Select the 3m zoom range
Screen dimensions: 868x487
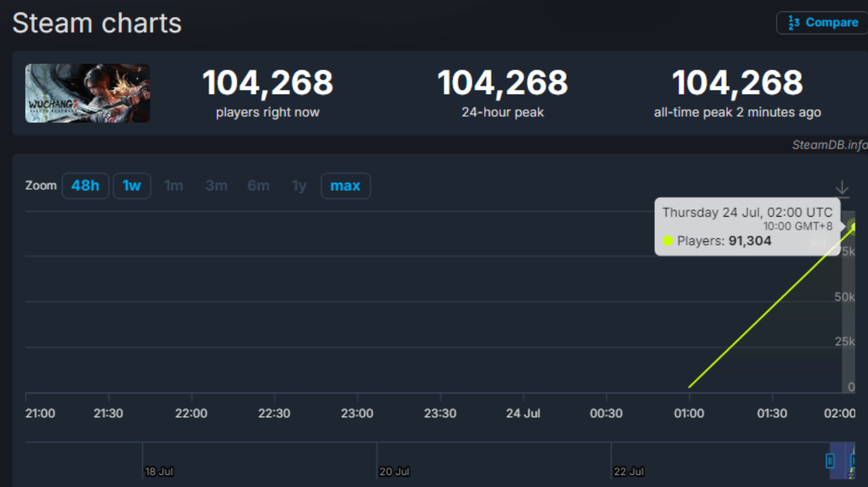point(216,186)
